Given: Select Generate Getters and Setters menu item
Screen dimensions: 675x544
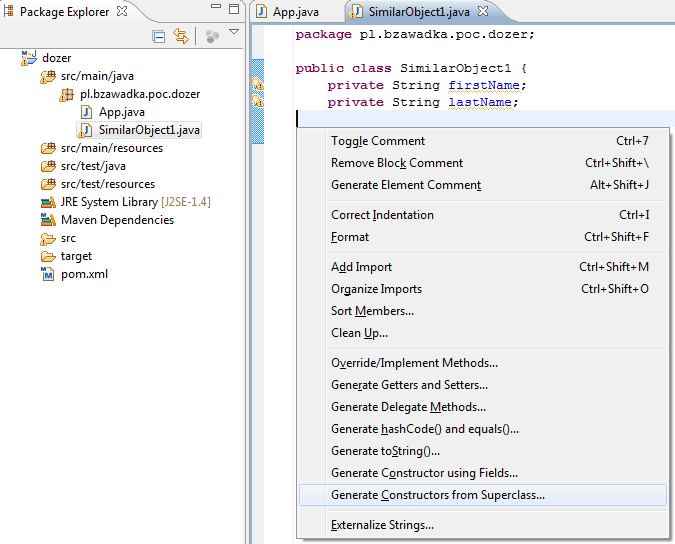Looking at the screenshot, I should (409, 385).
